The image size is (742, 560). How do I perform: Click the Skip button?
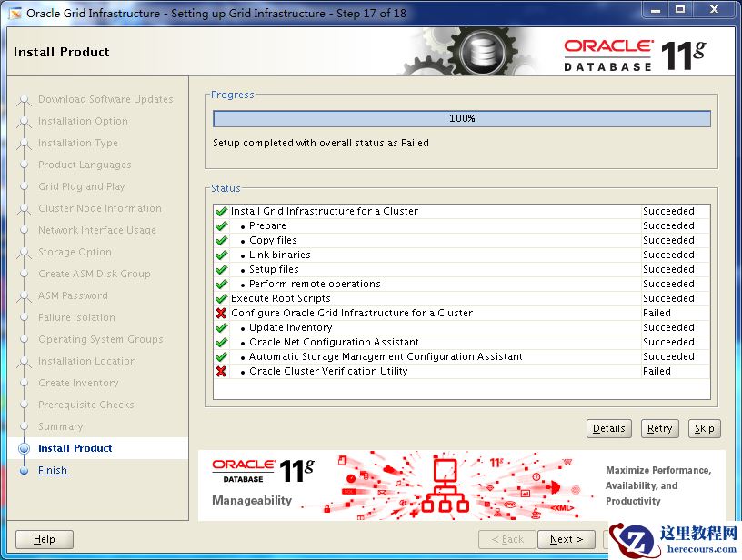(x=704, y=428)
